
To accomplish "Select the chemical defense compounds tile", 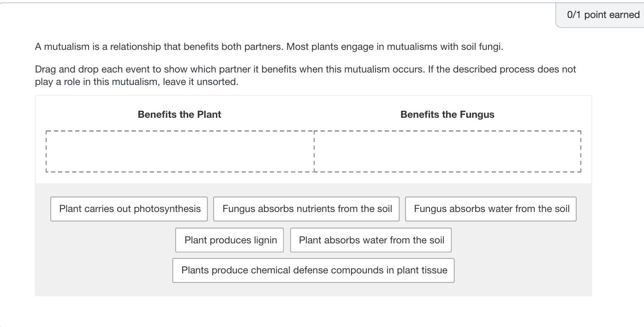I will 313,270.
